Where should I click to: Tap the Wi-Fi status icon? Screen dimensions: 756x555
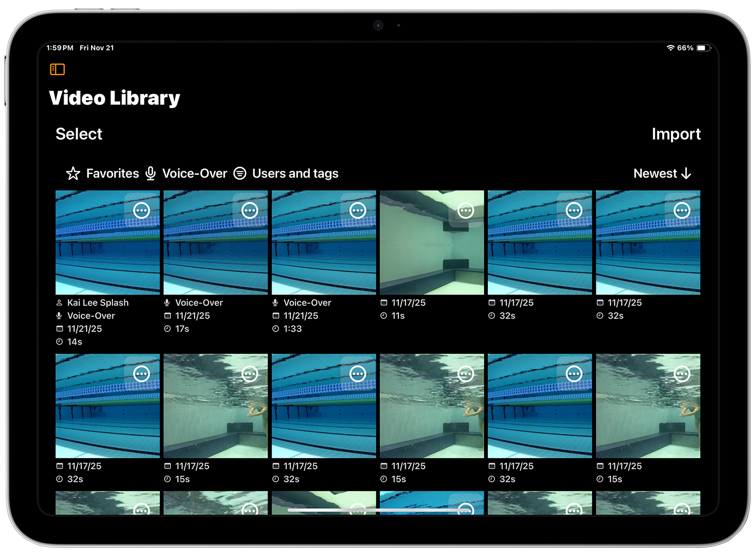point(670,48)
